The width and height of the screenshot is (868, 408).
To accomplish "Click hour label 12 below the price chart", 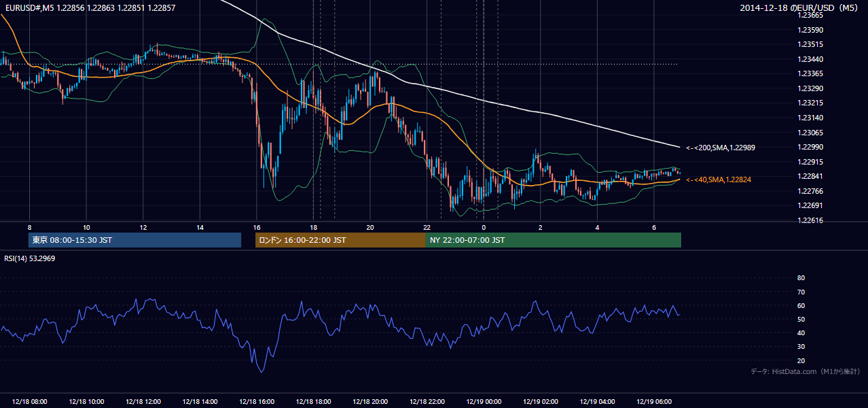I will click(143, 227).
